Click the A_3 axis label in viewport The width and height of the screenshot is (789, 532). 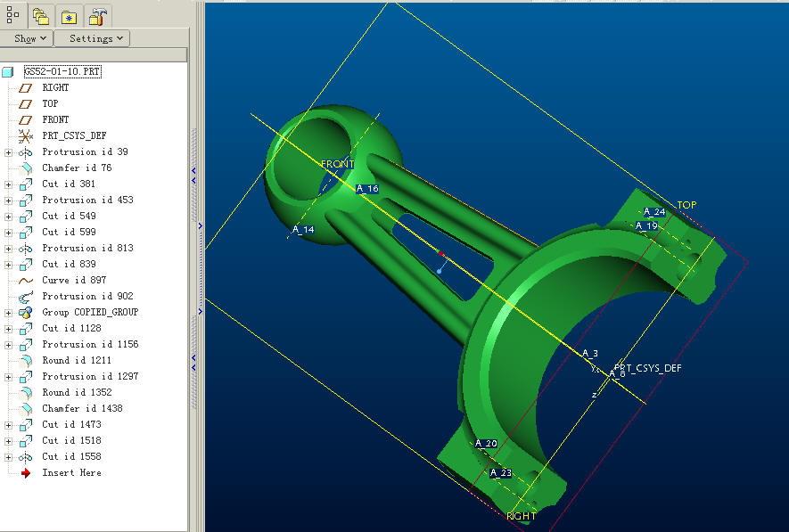pos(590,353)
